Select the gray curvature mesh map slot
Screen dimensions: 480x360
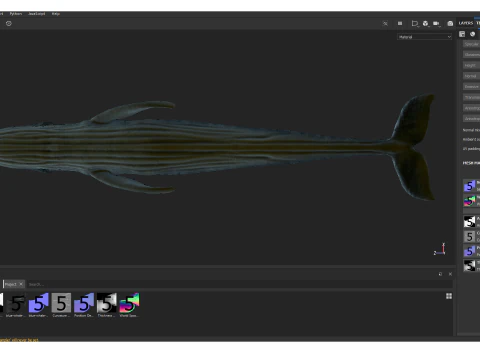click(470, 236)
